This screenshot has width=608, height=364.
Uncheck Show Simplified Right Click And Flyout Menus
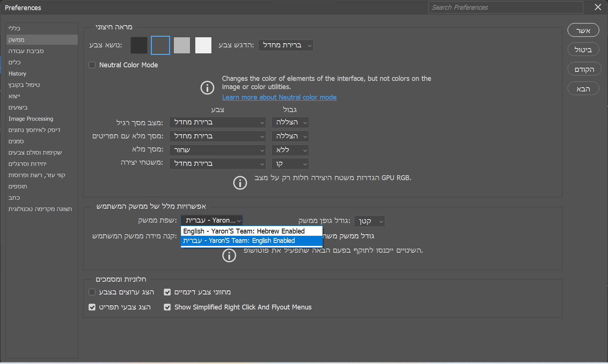coord(167,307)
